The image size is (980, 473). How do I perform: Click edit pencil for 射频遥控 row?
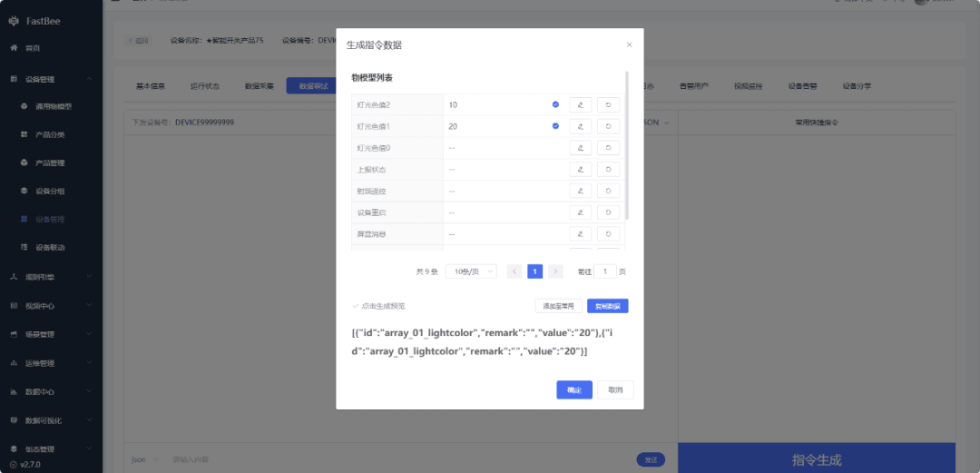click(580, 191)
